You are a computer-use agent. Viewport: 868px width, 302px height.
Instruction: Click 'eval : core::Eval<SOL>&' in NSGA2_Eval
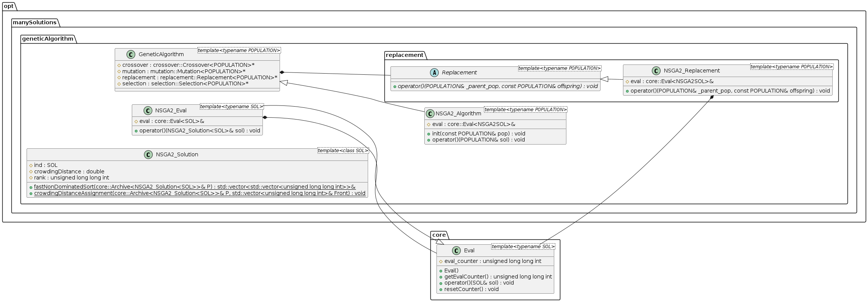172,121
